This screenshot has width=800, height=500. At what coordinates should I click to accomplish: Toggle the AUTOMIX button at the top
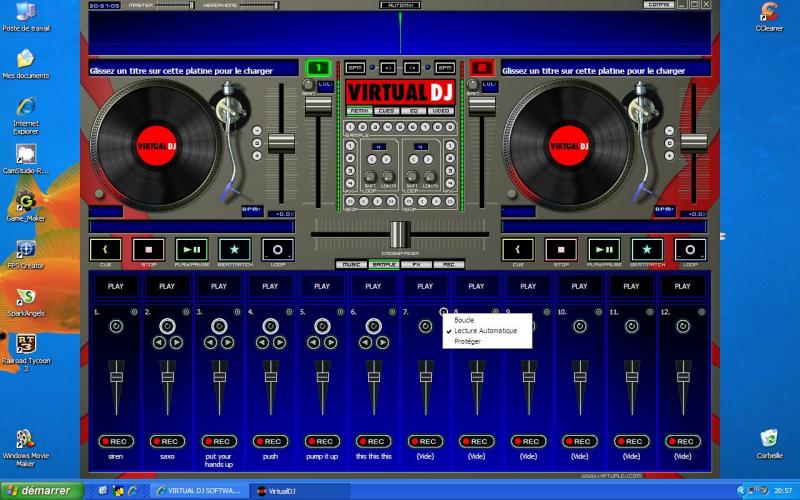400,5
